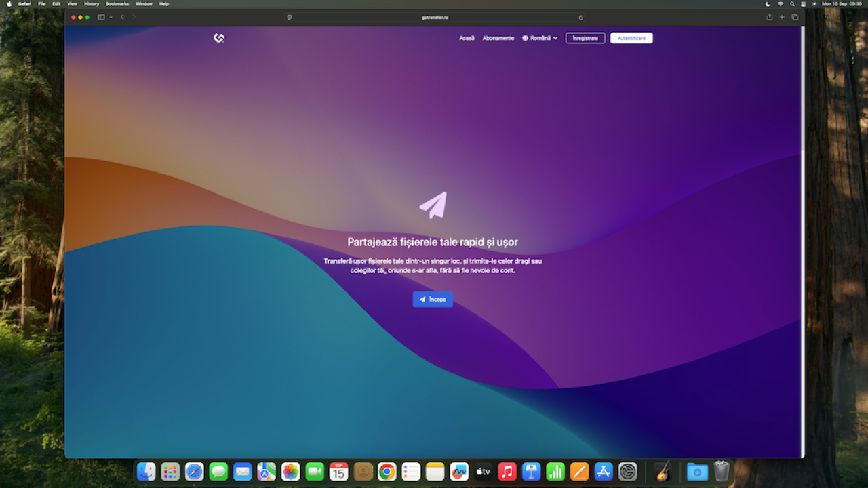Expand the sidebar options chevron
The height and width of the screenshot is (488, 868).
[x=111, y=17]
